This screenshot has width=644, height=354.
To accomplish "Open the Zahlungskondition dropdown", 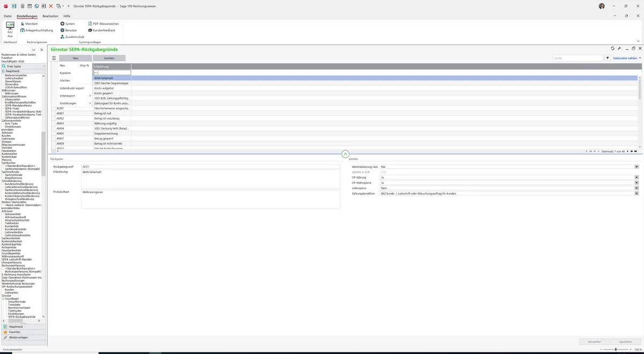I will (x=636, y=194).
